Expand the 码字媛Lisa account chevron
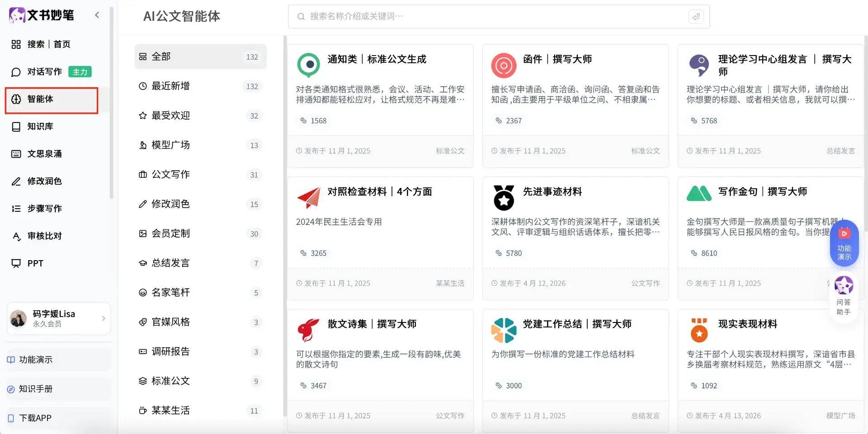 pos(104,318)
